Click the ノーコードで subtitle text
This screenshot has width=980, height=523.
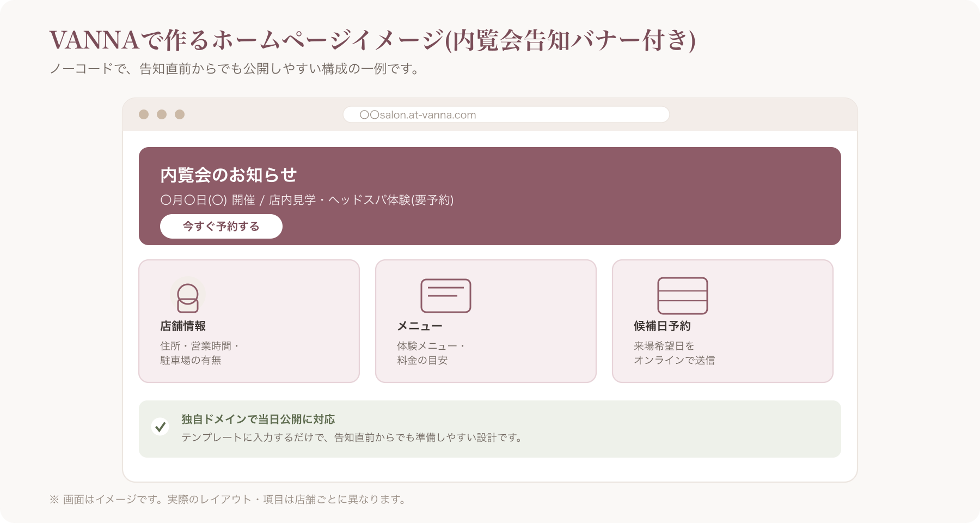point(235,69)
